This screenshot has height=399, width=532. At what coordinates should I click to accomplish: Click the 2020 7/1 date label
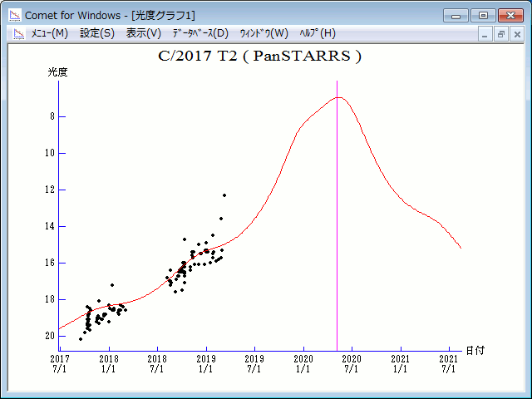pyautogui.click(x=352, y=364)
